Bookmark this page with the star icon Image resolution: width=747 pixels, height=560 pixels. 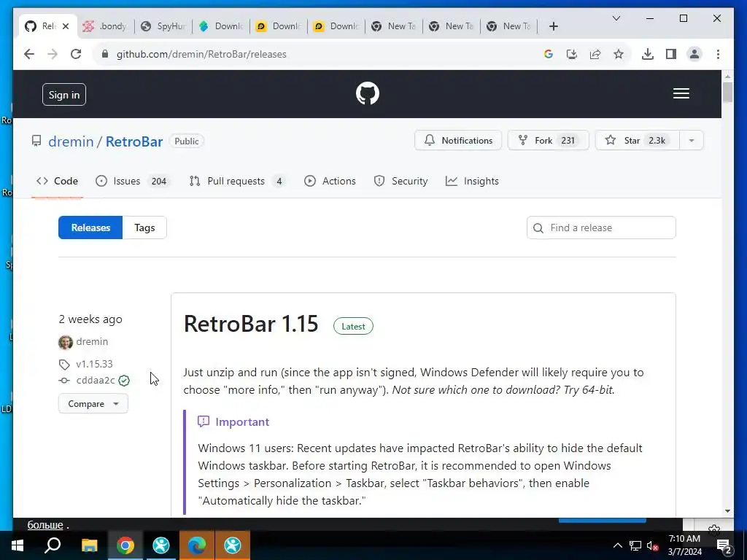click(619, 54)
